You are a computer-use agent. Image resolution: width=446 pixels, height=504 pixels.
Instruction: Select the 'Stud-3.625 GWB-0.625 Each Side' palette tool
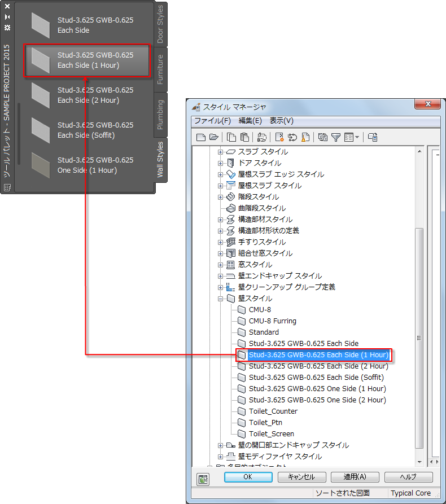click(87, 25)
